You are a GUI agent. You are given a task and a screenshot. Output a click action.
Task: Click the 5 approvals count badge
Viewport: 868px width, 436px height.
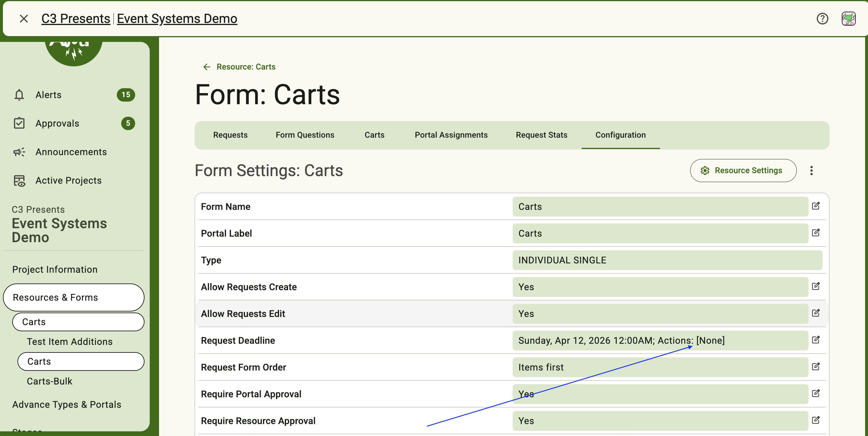coord(128,123)
